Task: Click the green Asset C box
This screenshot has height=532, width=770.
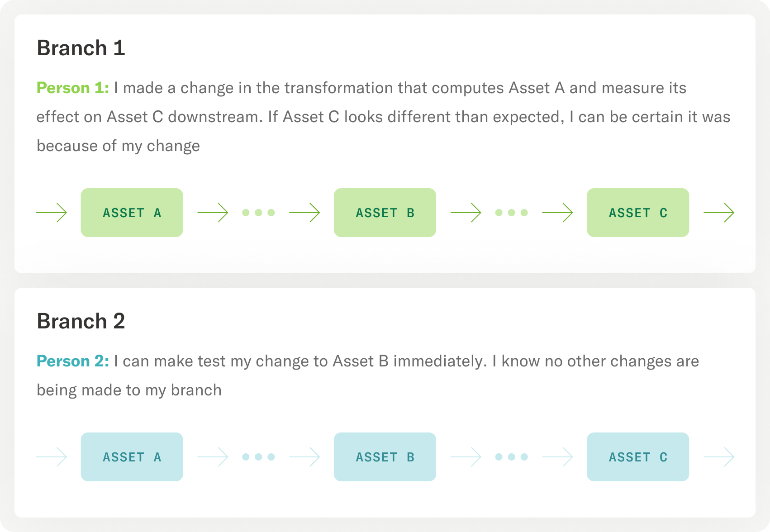Action: [638, 213]
